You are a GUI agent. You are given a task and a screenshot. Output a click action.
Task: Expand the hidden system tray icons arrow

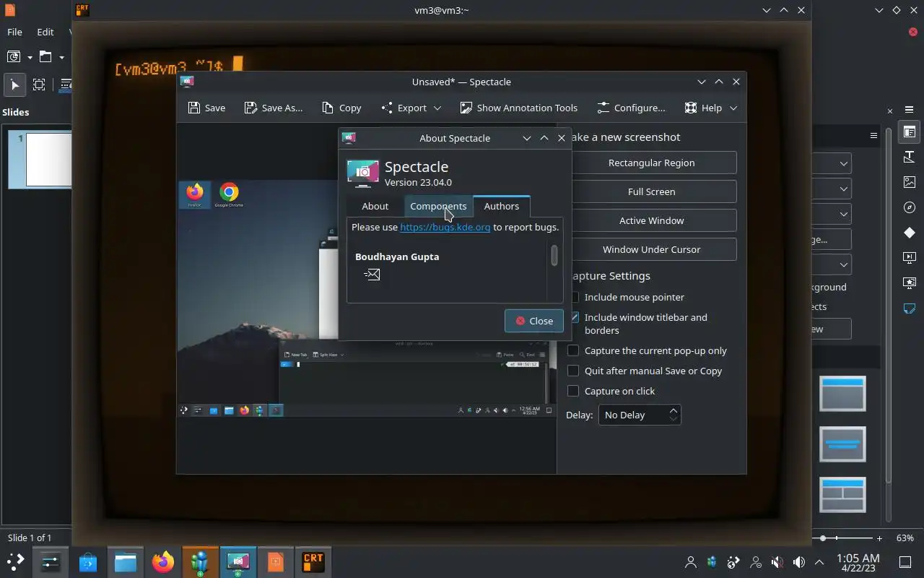pyautogui.click(x=819, y=562)
